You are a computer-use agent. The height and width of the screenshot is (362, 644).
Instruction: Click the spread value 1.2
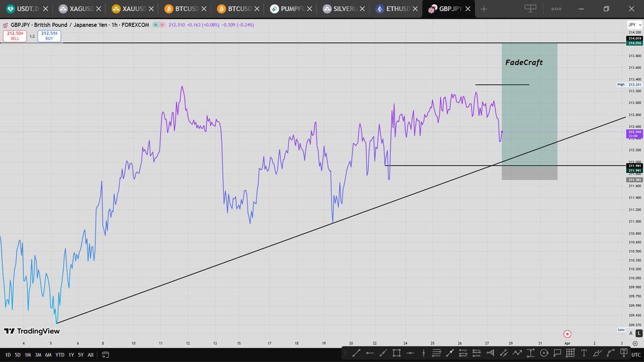pos(32,36)
